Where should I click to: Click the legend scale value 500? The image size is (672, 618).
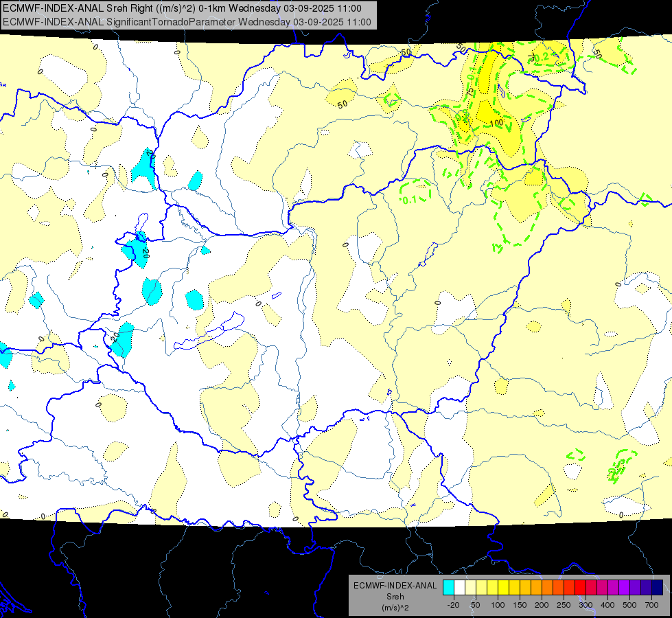[629, 605]
